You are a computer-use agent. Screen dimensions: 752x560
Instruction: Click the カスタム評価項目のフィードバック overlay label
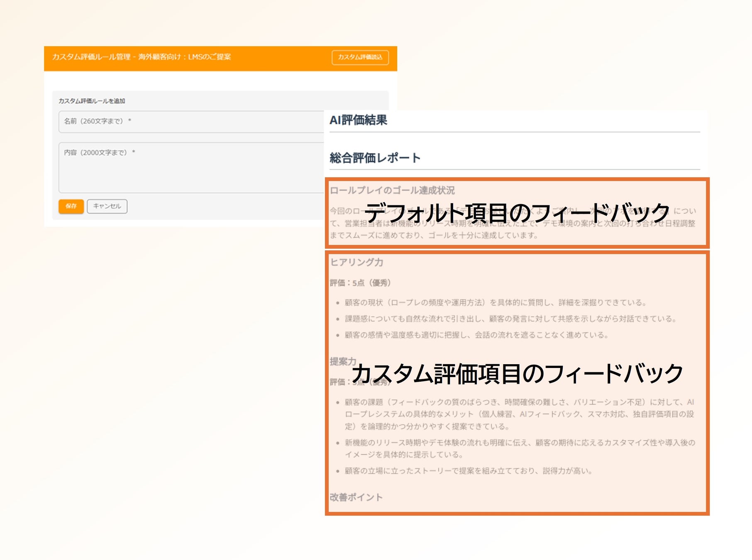(517, 373)
